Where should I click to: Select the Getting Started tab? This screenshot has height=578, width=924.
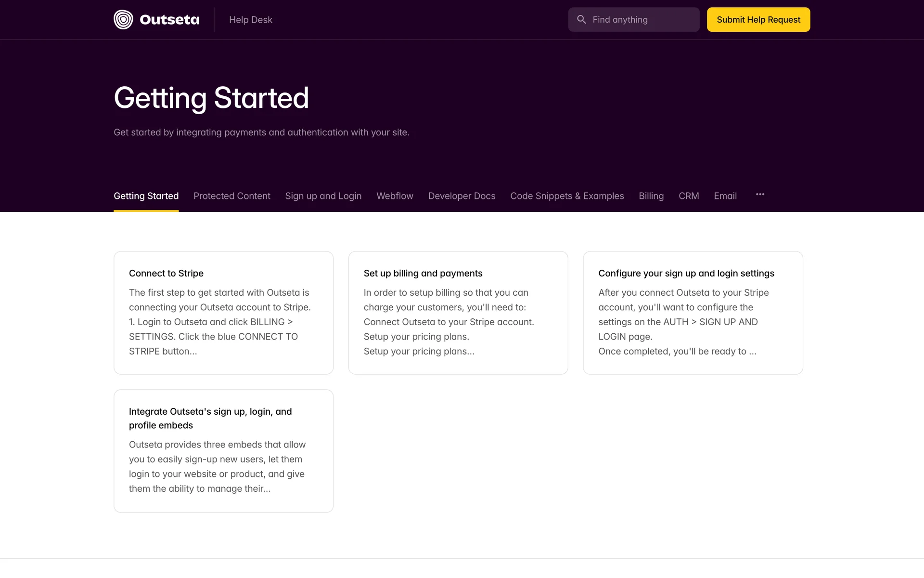coord(146,196)
